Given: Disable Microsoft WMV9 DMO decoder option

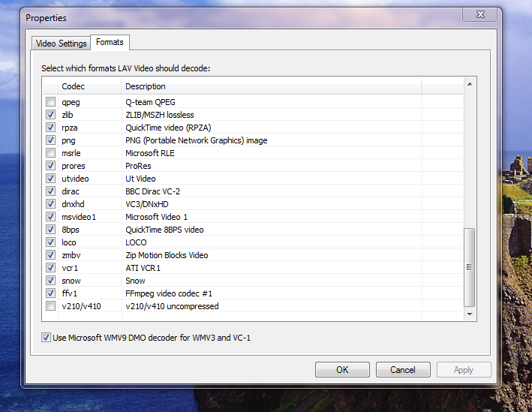Looking at the screenshot, I should [47, 338].
